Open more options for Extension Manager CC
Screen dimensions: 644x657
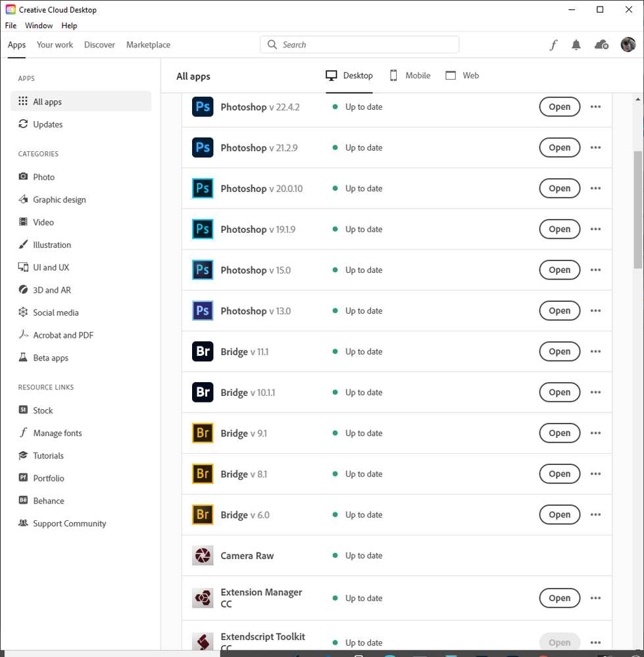pyautogui.click(x=595, y=598)
